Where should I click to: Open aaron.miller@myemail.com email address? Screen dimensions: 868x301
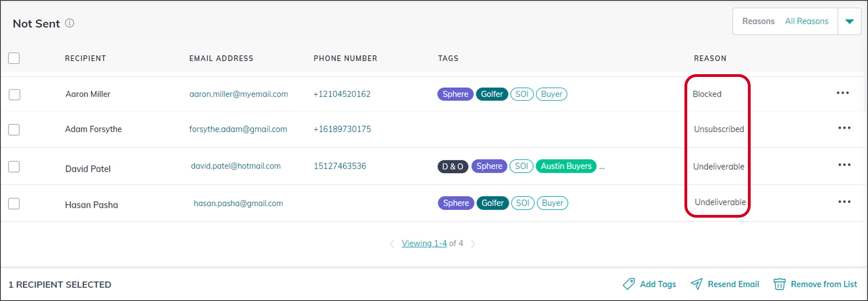pyautogui.click(x=239, y=94)
